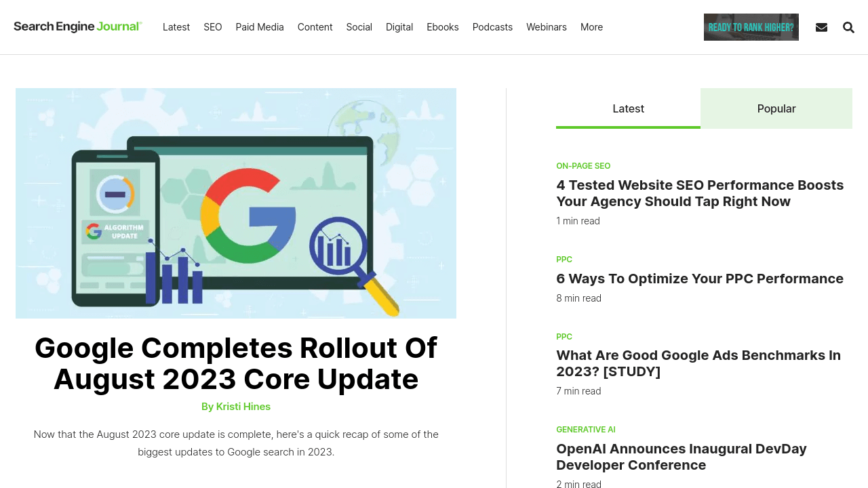This screenshot has height=488, width=868.
Task: Open the Google core update featured image
Action: (236, 203)
